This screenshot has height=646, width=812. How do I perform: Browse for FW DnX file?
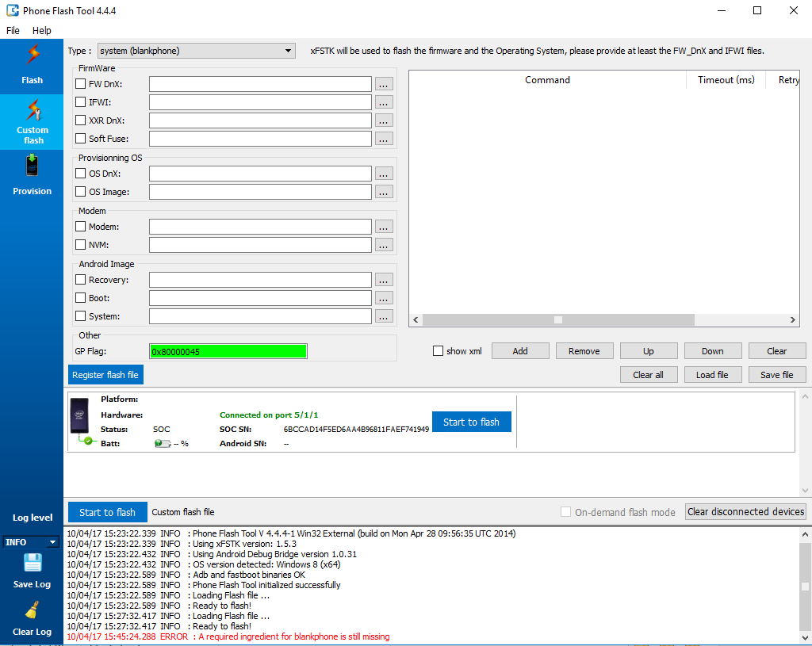point(384,84)
